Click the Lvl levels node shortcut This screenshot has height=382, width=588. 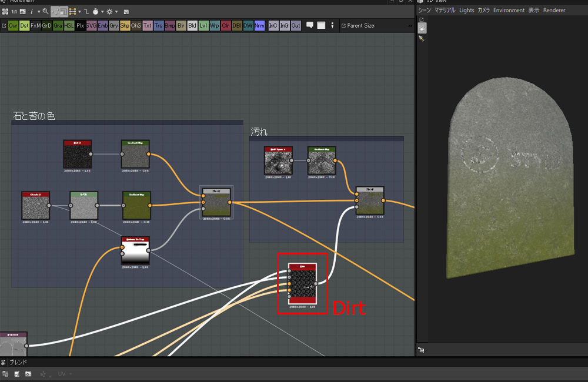pyautogui.click(x=203, y=25)
